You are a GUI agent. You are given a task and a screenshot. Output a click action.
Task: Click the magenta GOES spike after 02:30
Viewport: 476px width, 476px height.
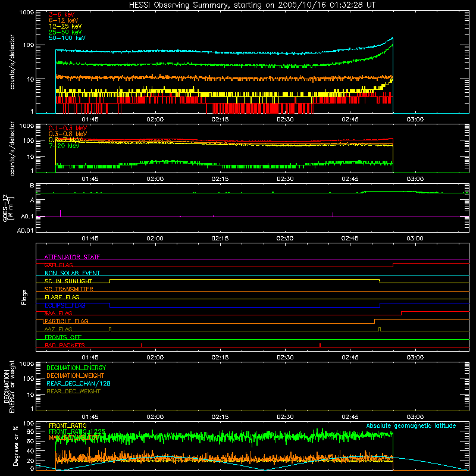(x=333, y=214)
